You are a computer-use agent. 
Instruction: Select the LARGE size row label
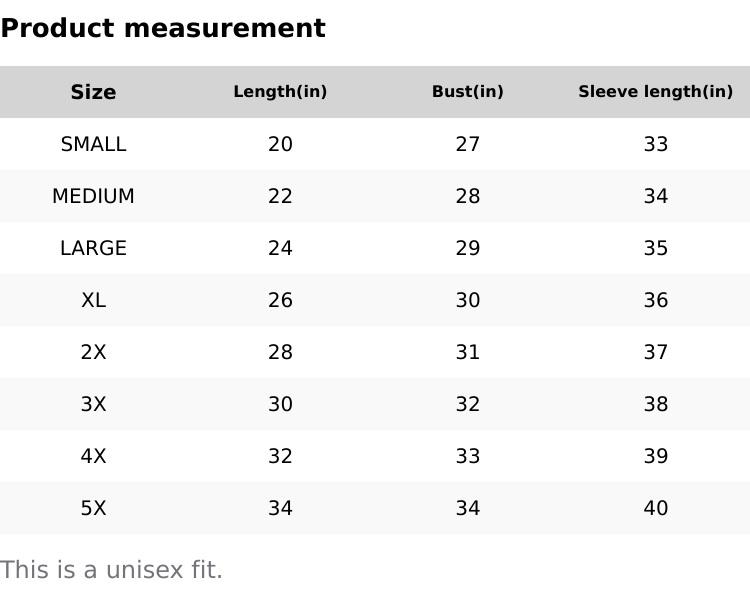click(93, 248)
